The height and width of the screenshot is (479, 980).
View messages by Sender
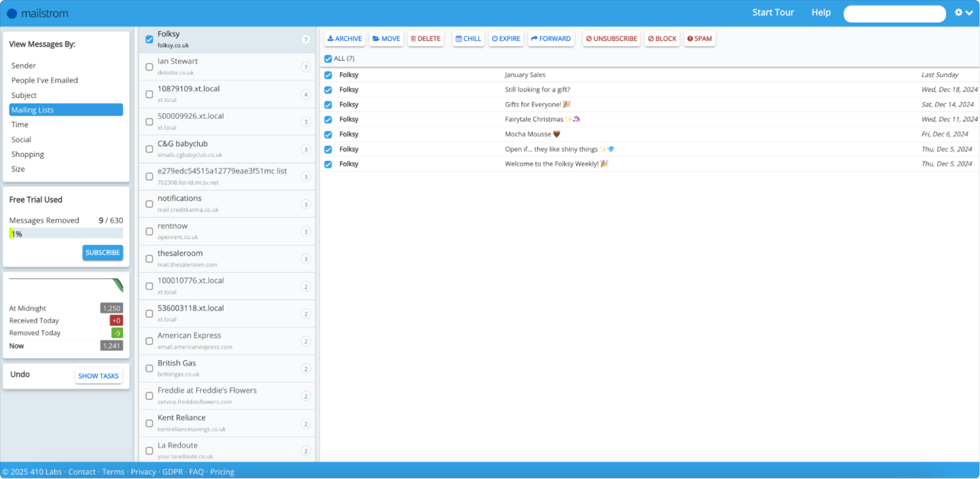pyautogui.click(x=24, y=65)
